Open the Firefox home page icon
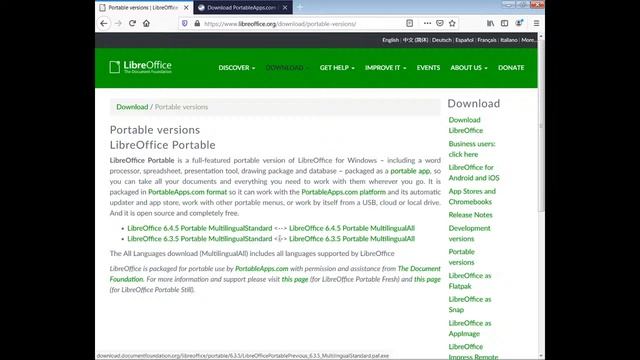640x360 pixels. [147, 23]
